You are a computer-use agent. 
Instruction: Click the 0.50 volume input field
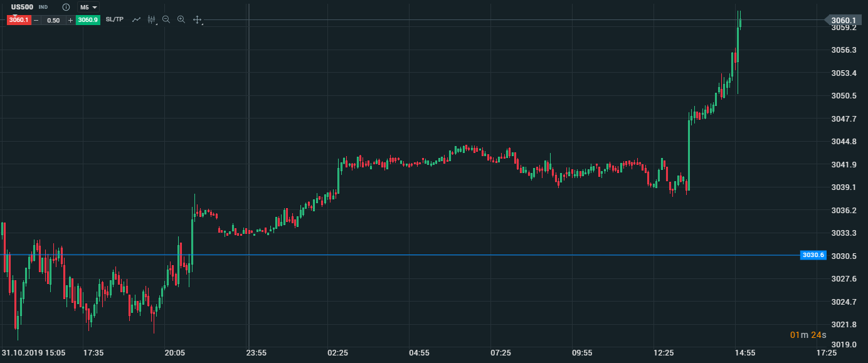pyautogui.click(x=53, y=20)
